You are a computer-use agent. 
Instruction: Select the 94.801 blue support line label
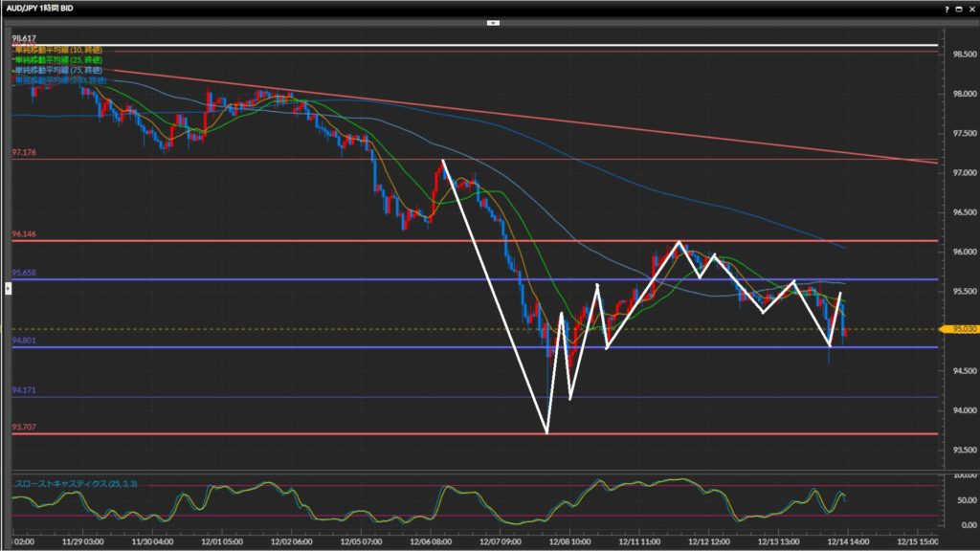pyautogui.click(x=24, y=341)
